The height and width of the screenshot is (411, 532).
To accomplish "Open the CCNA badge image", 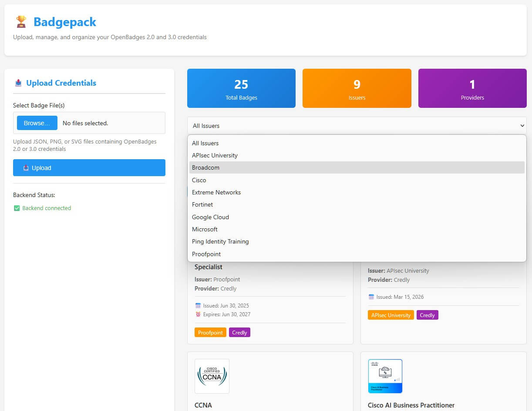I will pos(212,376).
